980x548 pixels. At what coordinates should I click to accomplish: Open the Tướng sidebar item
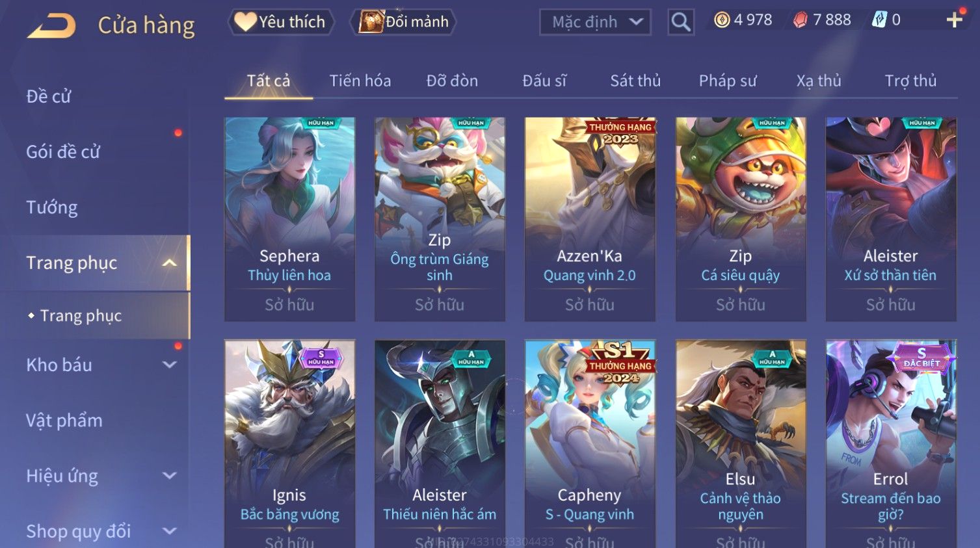(52, 207)
